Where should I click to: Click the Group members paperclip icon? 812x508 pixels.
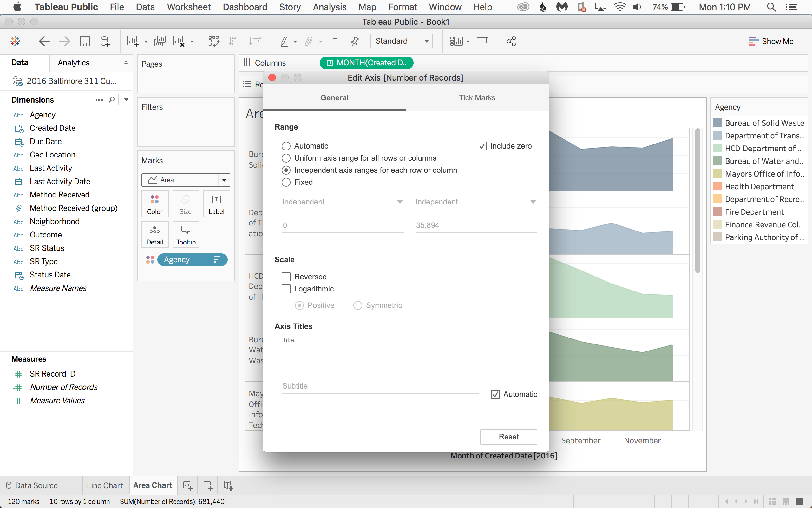coord(308,41)
